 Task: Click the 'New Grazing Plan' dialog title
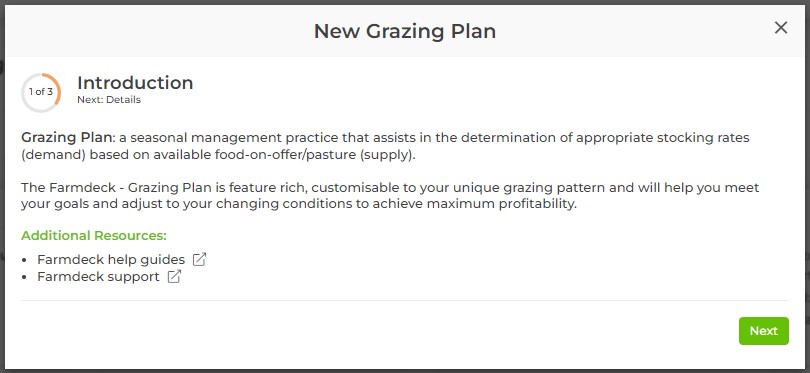click(x=404, y=31)
